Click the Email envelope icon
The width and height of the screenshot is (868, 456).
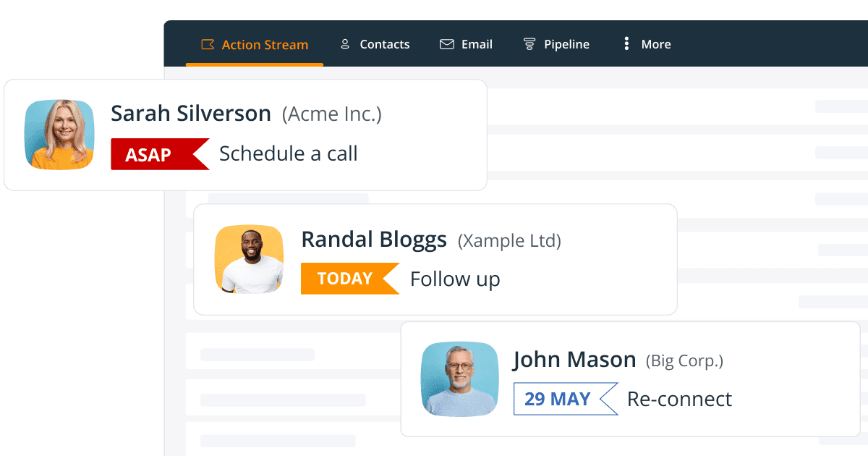pyautogui.click(x=447, y=44)
